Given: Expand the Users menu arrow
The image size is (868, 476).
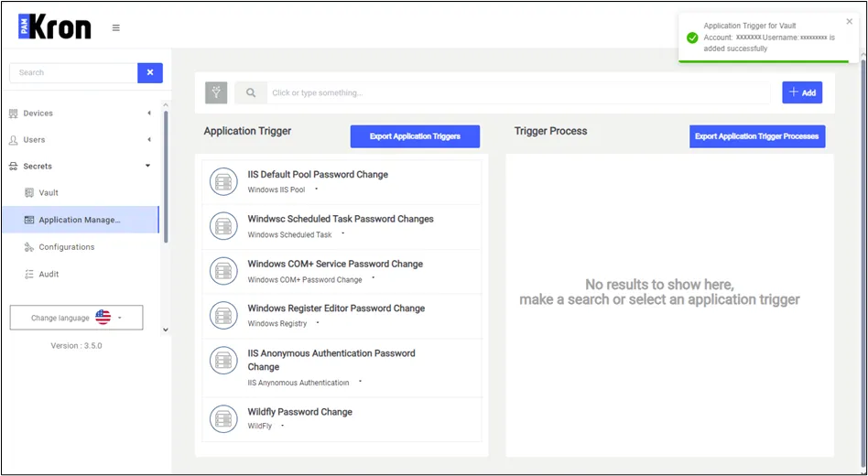Looking at the screenshot, I should tap(149, 140).
